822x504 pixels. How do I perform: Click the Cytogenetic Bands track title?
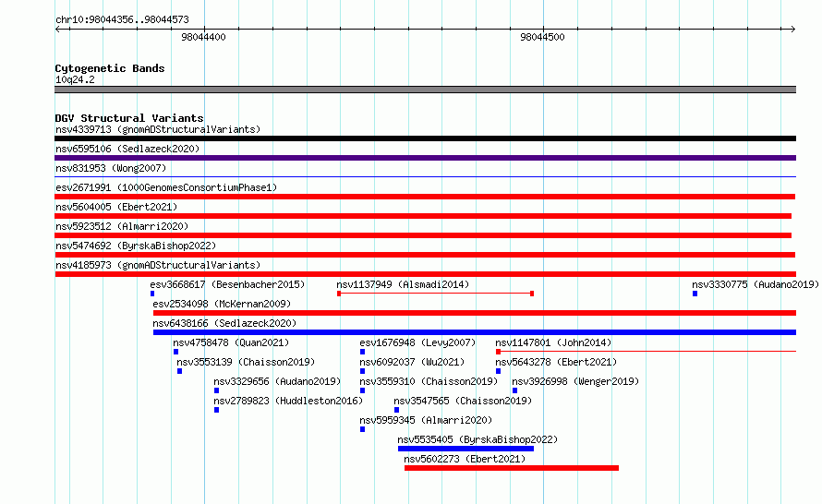click(x=110, y=68)
